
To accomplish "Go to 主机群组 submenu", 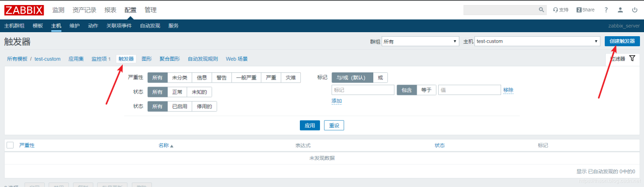I will tap(14, 26).
